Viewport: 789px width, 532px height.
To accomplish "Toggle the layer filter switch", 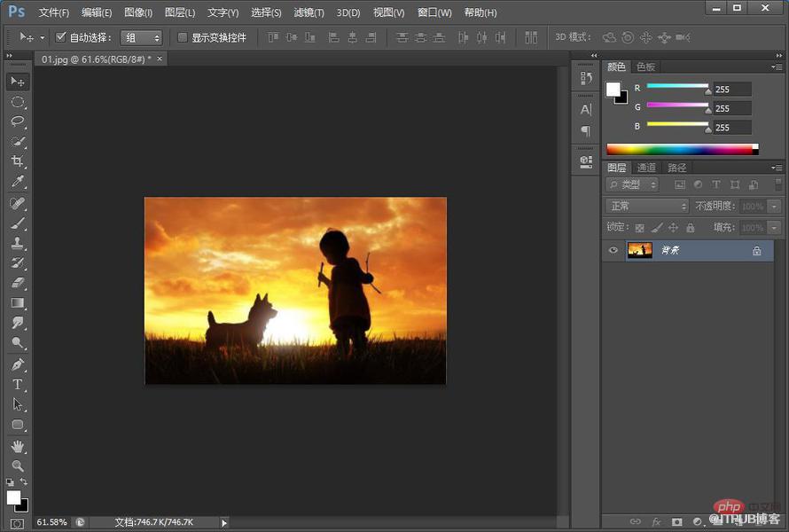I will tap(778, 184).
